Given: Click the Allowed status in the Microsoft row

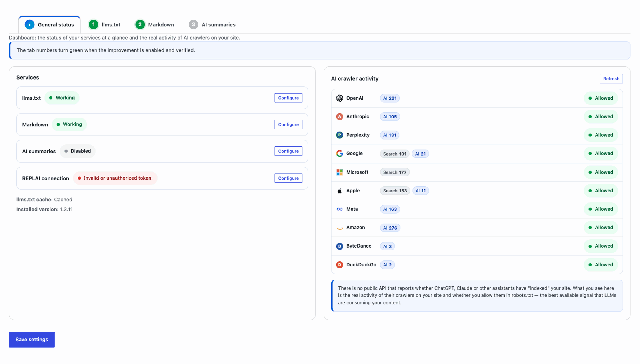Looking at the screenshot, I should [x=601, y=172].
